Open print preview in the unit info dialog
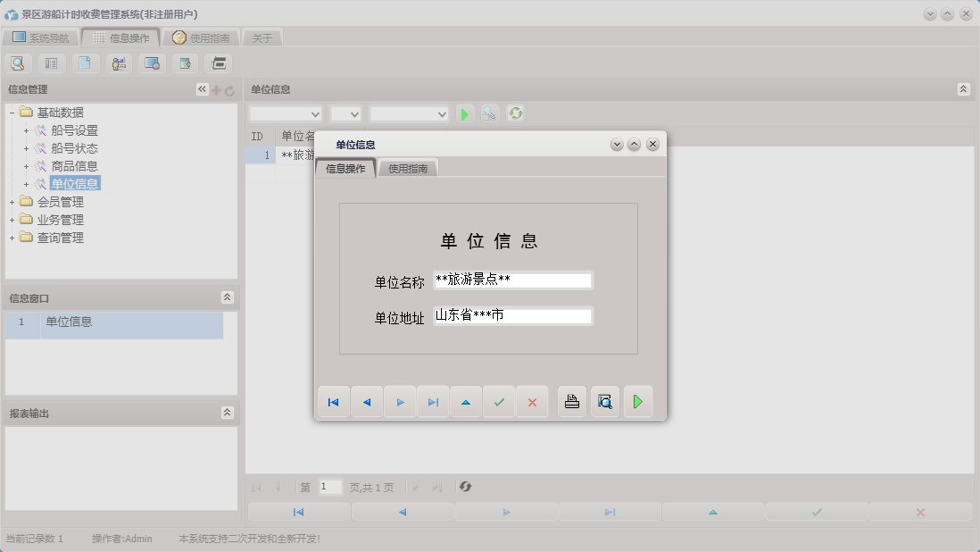This screenshot has height=552, width=980. coord(604,401)
